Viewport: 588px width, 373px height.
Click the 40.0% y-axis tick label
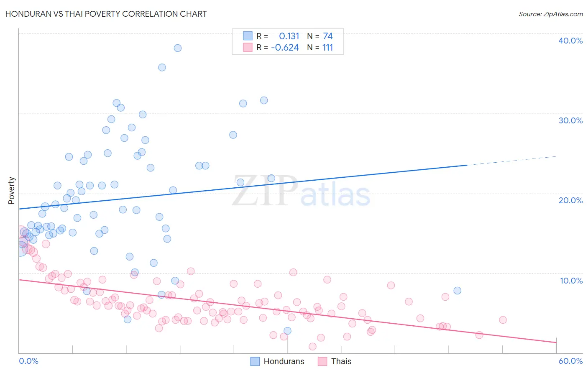coord(570,41)
